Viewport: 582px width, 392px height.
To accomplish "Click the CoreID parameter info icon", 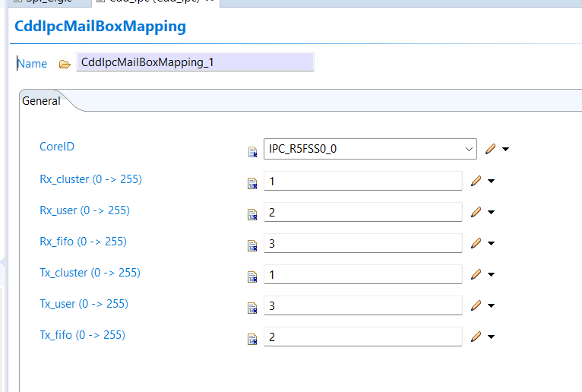I will tap(252, 152).
